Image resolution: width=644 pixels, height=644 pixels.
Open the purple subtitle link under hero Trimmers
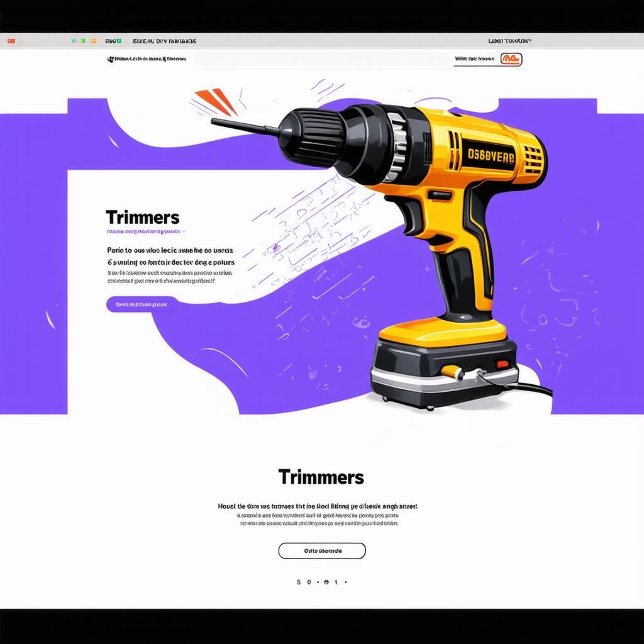(143, 231)
